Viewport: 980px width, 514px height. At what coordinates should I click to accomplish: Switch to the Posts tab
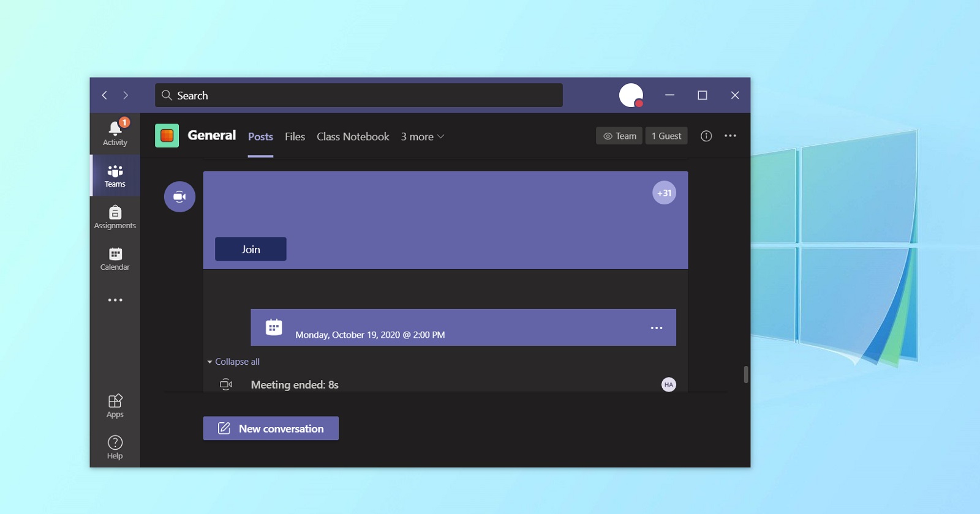(260, 137)
